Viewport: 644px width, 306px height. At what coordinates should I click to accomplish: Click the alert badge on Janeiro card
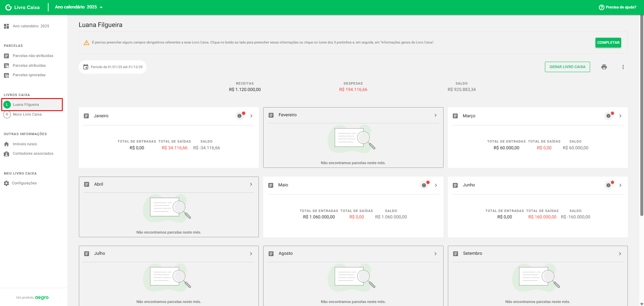coord(240,116)
